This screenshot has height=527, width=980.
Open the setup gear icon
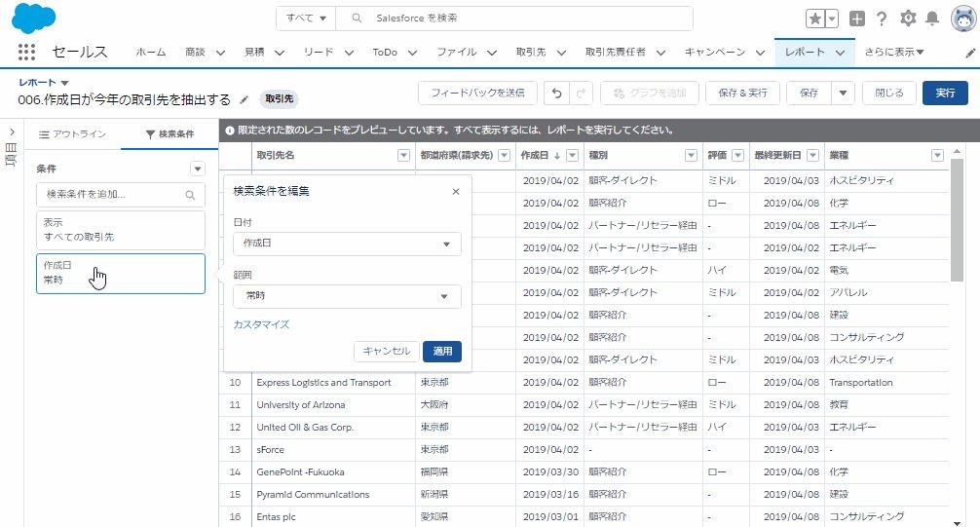[x=908, y=19]
